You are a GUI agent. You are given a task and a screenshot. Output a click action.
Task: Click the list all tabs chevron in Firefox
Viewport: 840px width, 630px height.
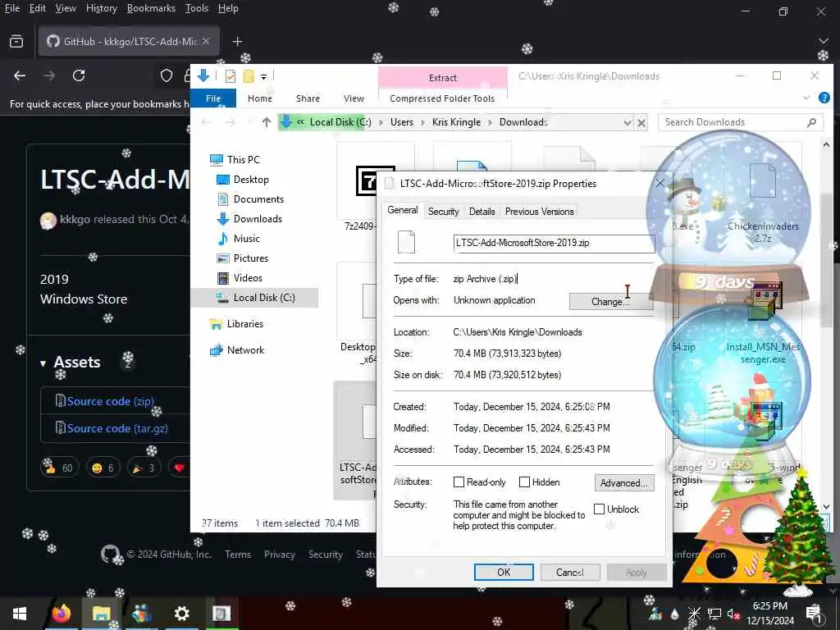pyautogui.click(x=824, y=41)
